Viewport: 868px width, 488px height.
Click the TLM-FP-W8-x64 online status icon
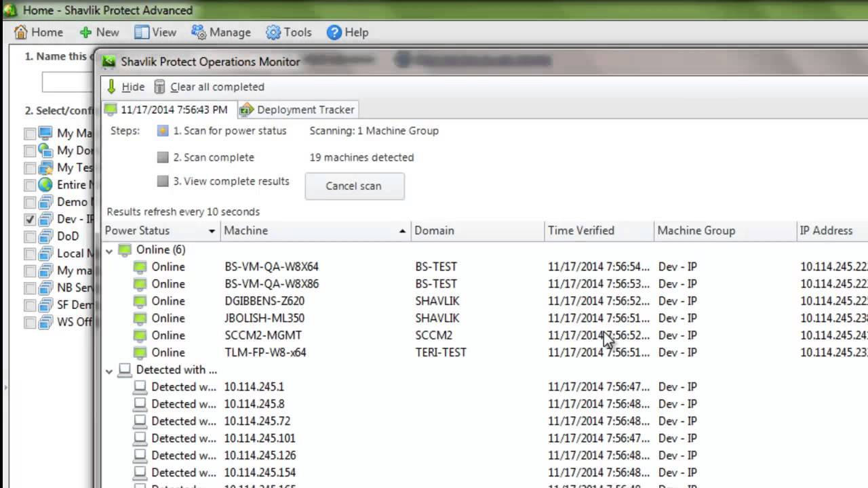(x=140, y=353)
